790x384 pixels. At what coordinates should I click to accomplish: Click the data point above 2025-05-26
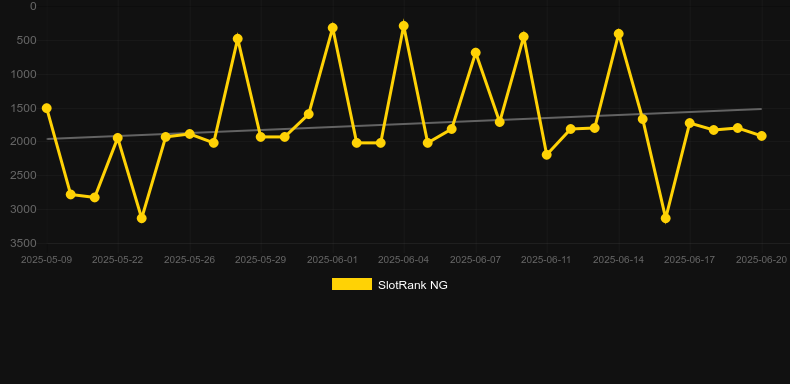(189, 134)
